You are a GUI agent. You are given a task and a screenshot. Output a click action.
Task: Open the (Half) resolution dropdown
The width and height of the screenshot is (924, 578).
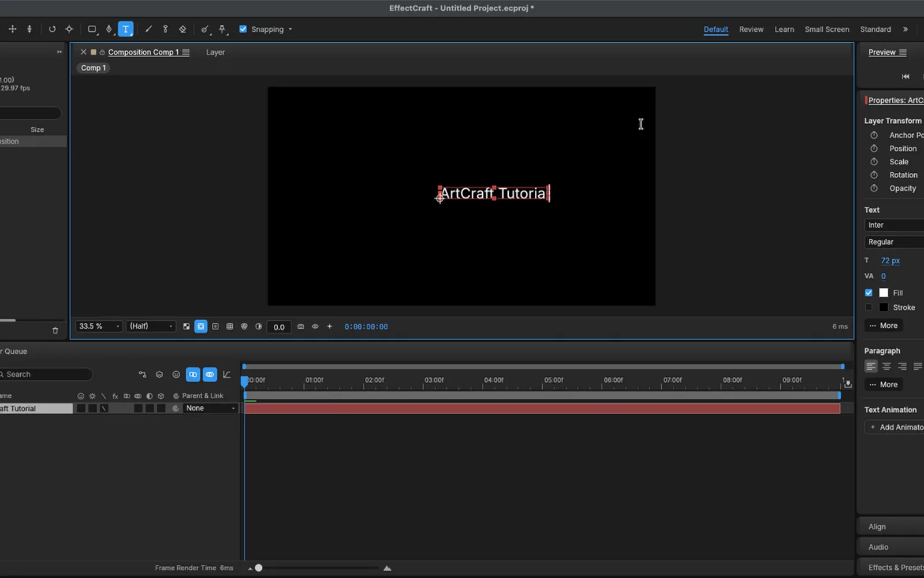point(151,327)
